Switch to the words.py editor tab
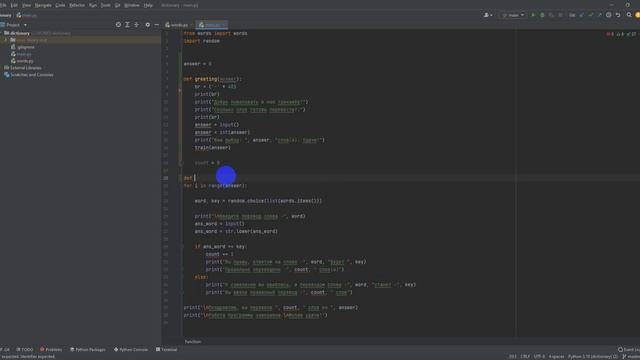 pos(177,25)
